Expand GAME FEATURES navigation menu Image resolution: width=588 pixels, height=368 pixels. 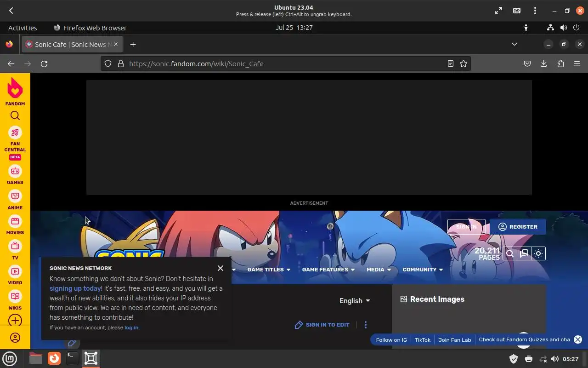tap(328, 270)
